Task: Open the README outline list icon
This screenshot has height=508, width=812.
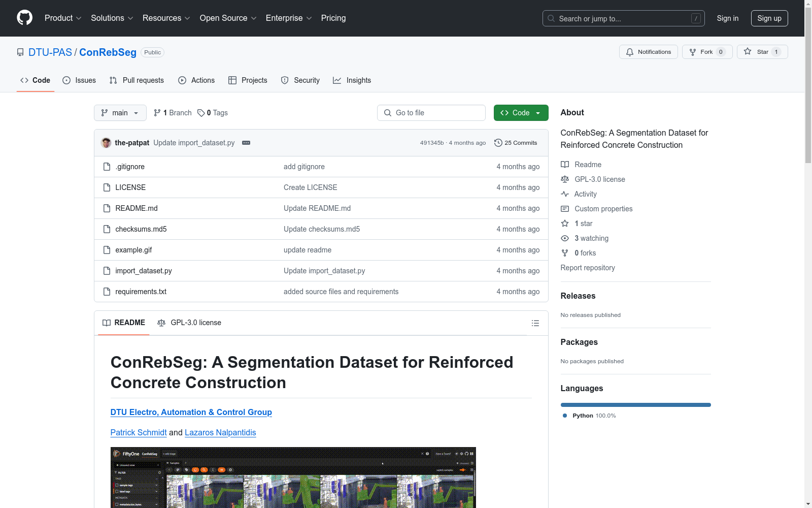Action: [535, 323]
